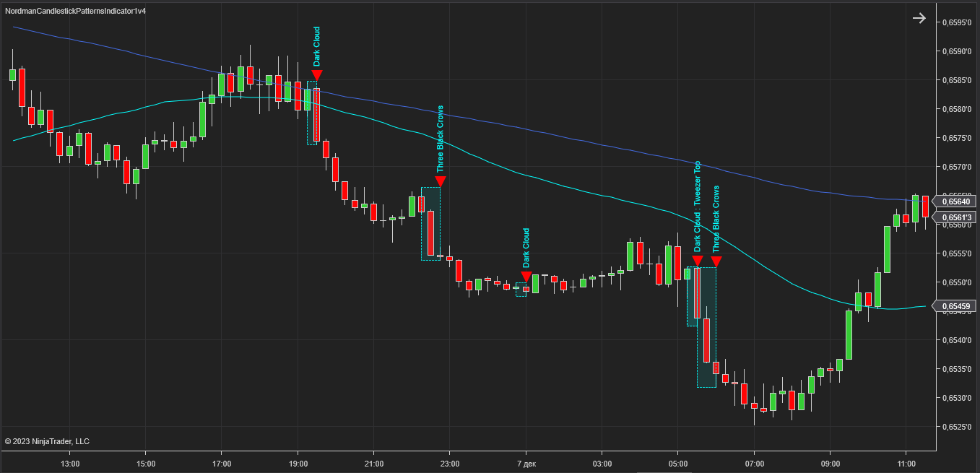Click the 0,6595'0 price axis label

pos(957,22)
